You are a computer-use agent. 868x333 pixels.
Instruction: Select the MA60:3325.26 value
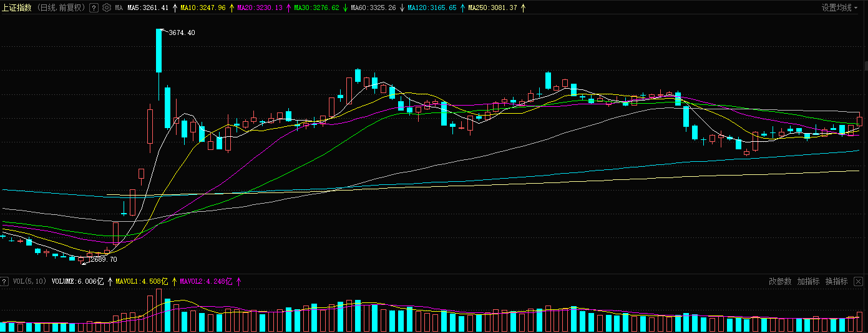(x=373, y=8)
